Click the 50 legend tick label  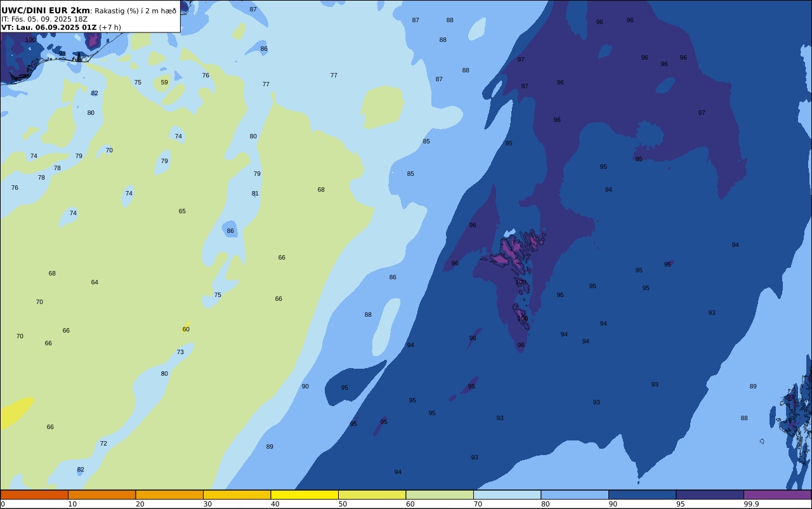(343, 504)
